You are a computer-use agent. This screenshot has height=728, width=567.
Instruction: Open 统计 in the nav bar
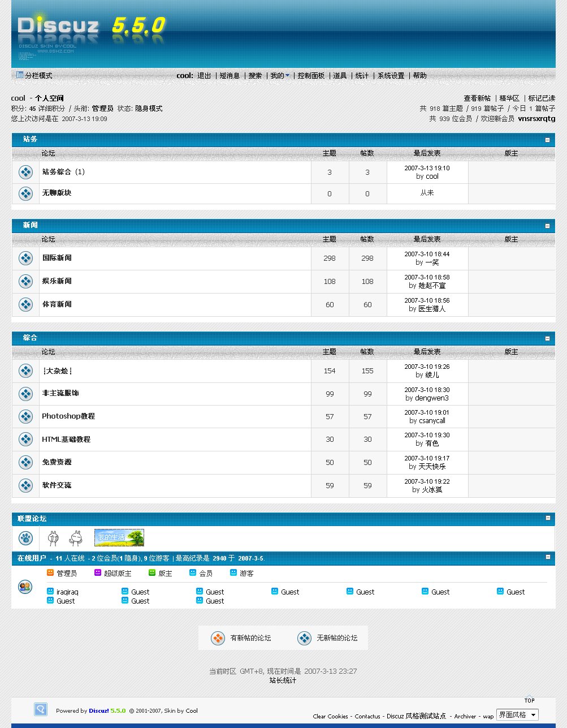[x=362, y=76]
